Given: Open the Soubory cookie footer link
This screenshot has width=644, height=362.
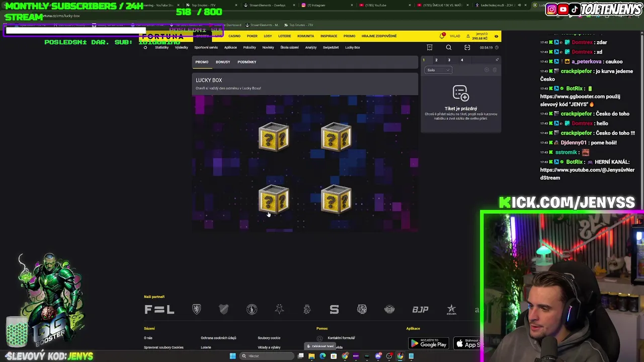Looking at the screenshot, I should pos(269,338).
